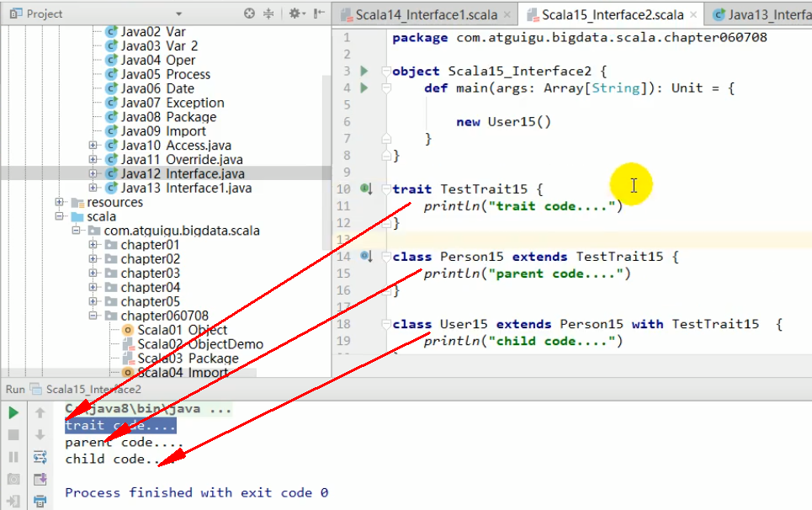
Task: Expand chapter02 package
Action: [x=93, y=259]
